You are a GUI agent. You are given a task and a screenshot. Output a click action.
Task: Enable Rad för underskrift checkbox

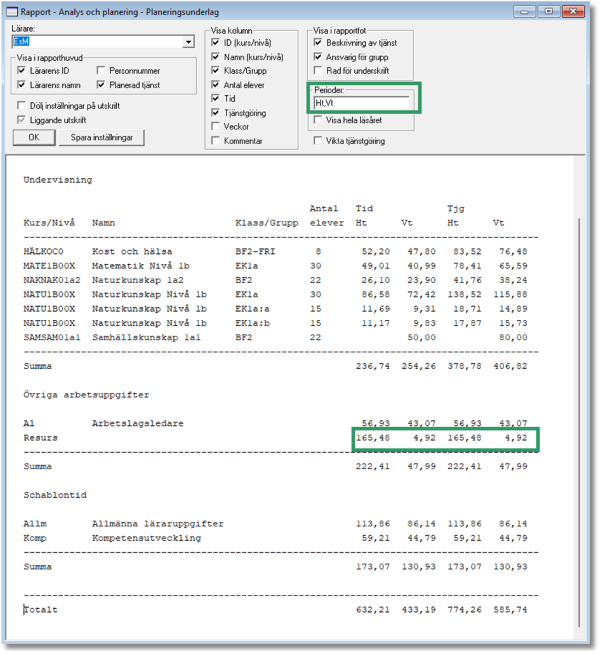click(x=319, y=71)
